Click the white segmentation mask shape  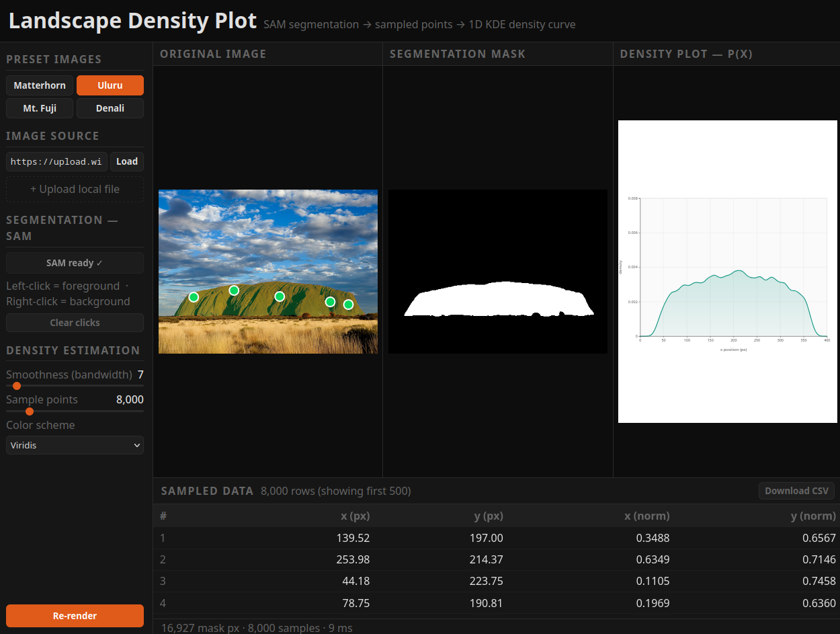pyautogui.click(x=499, y=300)
